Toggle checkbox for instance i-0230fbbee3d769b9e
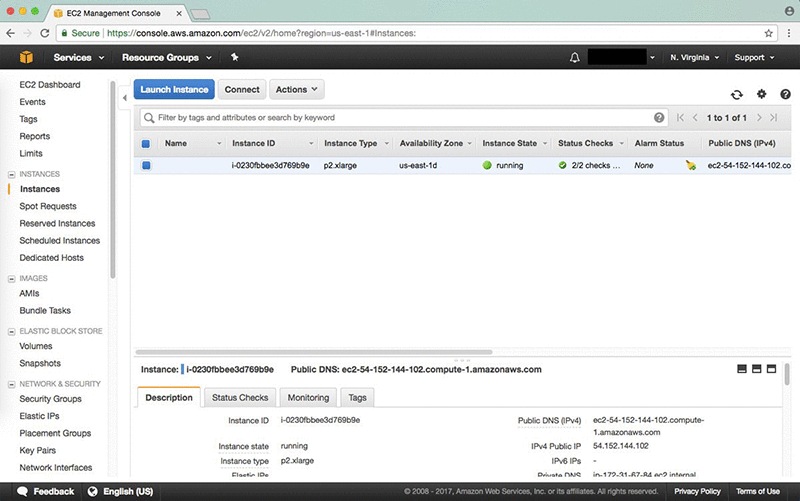 click(x=146, y=165)
